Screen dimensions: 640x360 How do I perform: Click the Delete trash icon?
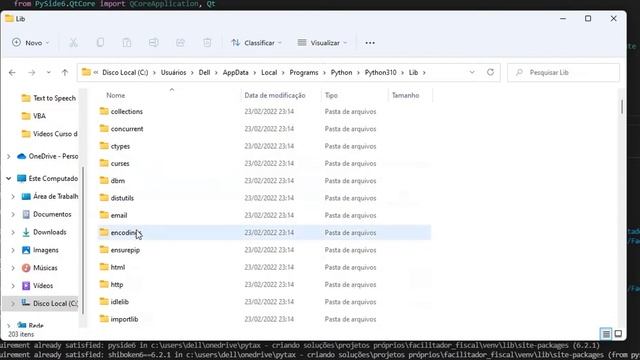(207, 42)
